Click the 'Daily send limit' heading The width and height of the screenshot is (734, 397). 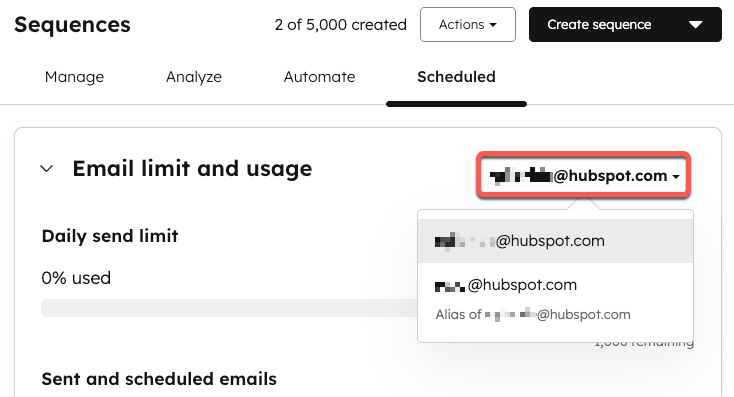tap(110, 236)
